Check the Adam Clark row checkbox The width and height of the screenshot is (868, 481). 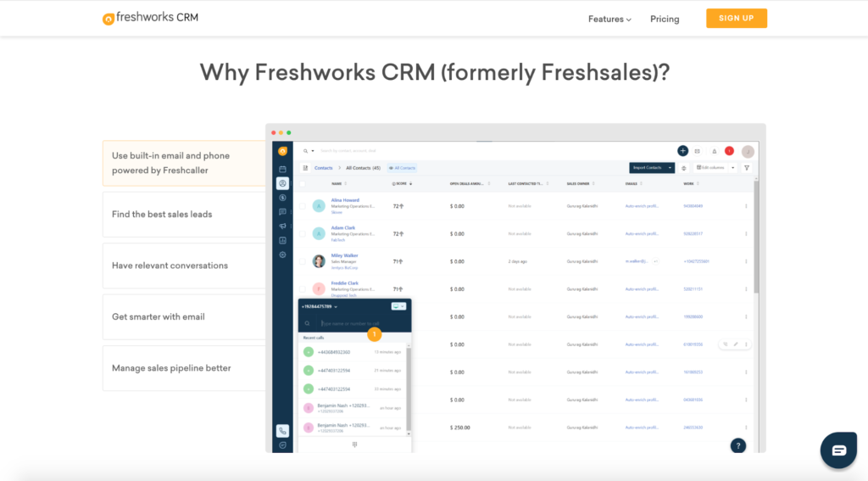tap(303, 234)
